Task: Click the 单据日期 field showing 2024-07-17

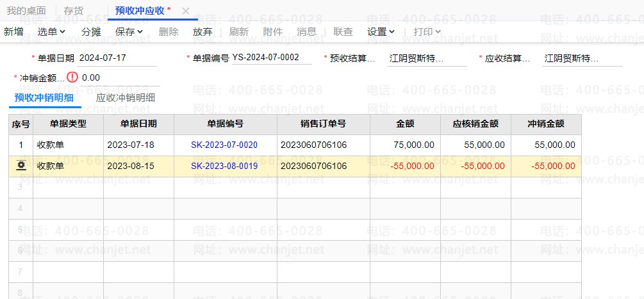Action: pos(117,58)
